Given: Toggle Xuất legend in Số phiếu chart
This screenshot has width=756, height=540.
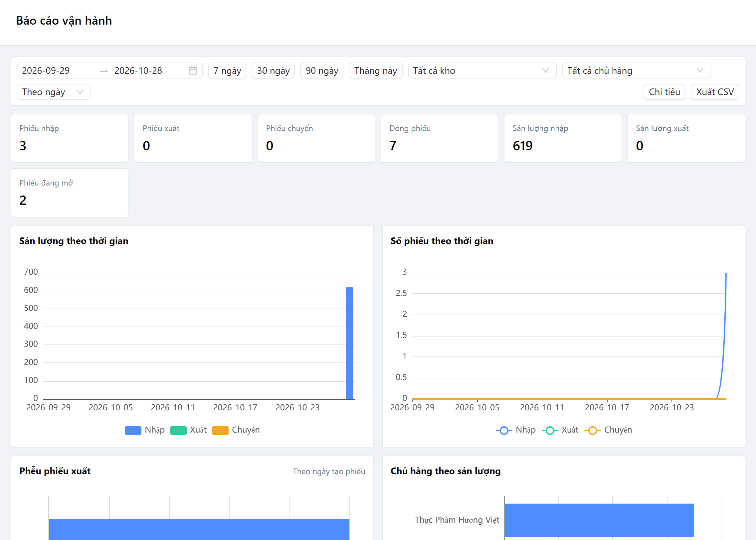Looking at the screenshot, I should point(560,430).
